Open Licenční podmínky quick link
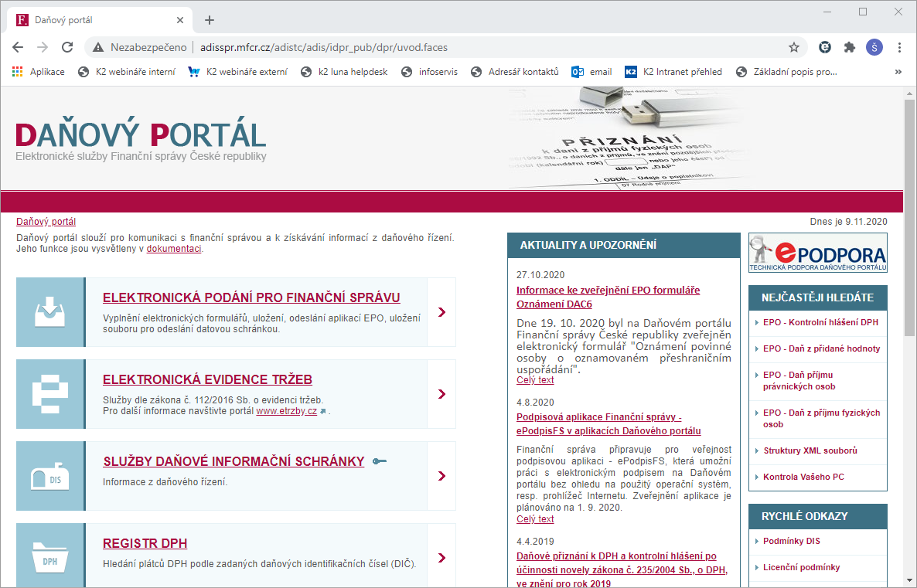 (x=801, y=568)
